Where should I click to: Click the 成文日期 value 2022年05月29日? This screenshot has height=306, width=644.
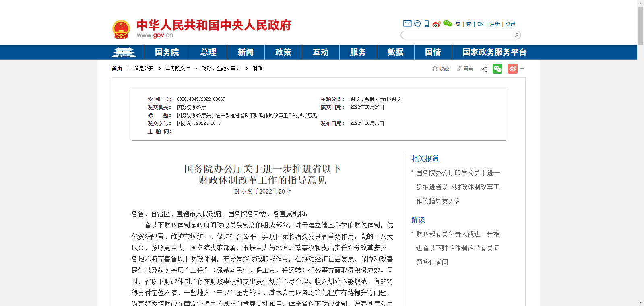367,107
